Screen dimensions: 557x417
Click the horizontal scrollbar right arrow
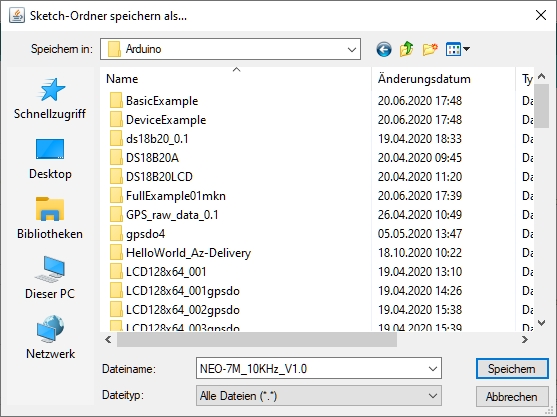(x=525, y=340)
